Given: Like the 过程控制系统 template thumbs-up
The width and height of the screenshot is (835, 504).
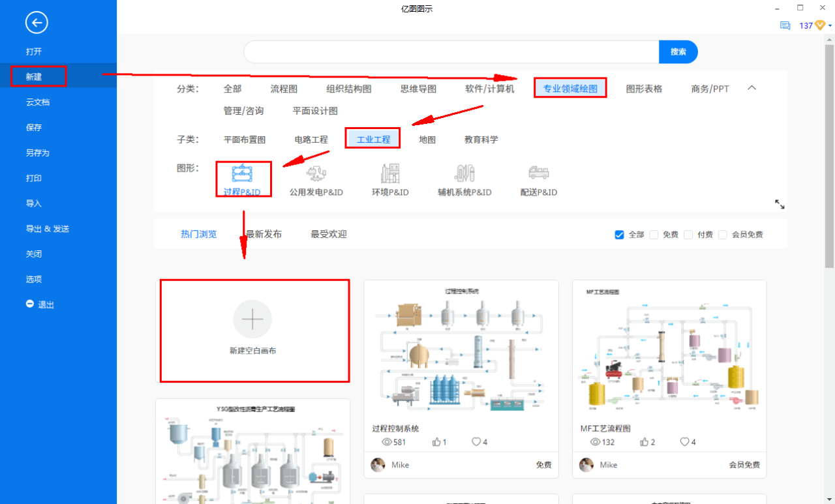Looking at the screenshot, I should click(437, 442).
